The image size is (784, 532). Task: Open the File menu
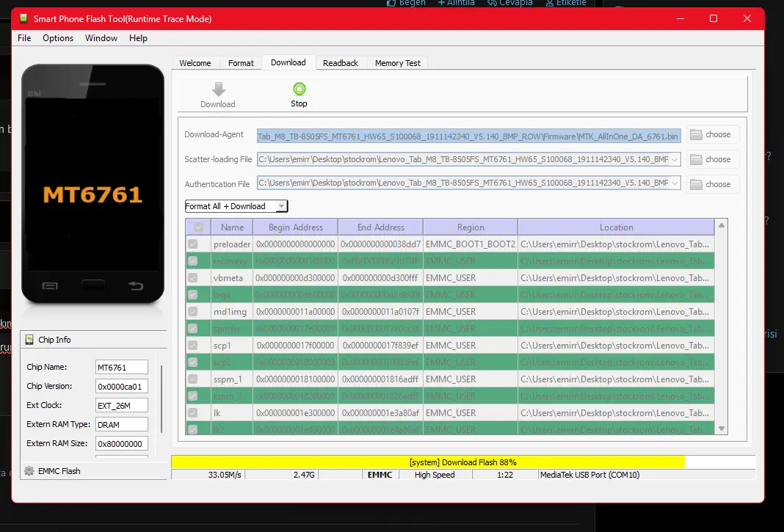pyautogui.click(x=24, y=38)
